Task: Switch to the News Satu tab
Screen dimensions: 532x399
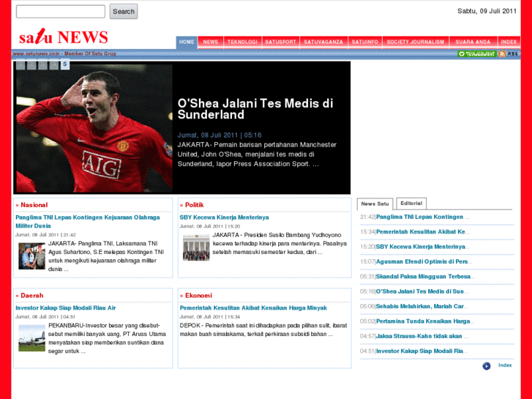Action: coord(375,204)
